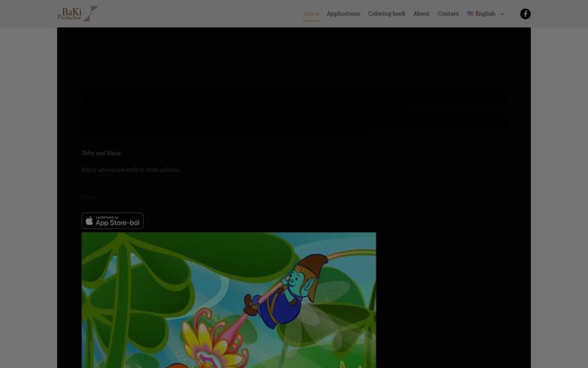Click the 'Enjoy adventure' goblins text
The height and width of the screenshot is (368, 588).
pos(131,170)
